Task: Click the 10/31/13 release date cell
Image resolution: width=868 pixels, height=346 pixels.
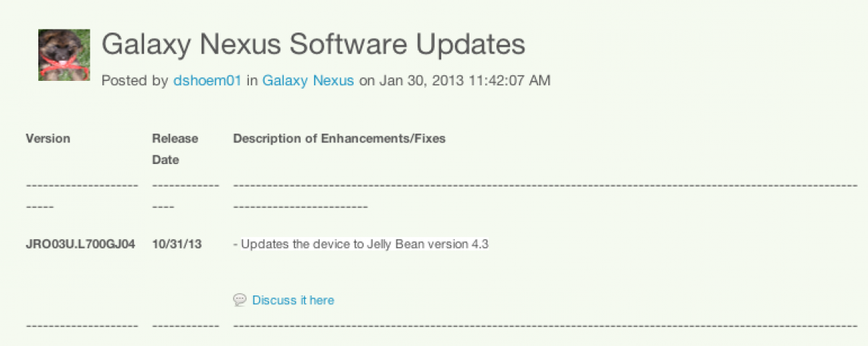Action: pyautogui.click(x=177, y=244)
